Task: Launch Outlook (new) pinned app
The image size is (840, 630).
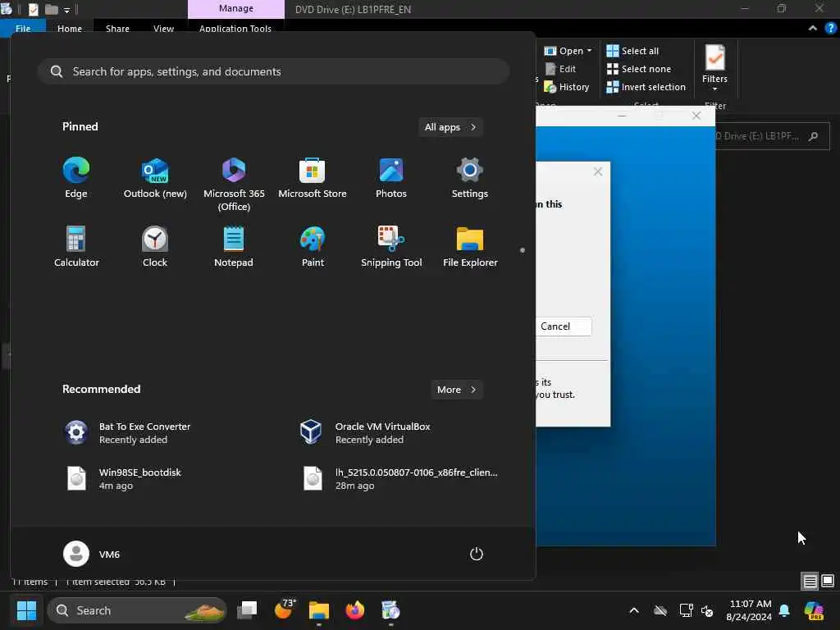Action: tap(155, 178)
